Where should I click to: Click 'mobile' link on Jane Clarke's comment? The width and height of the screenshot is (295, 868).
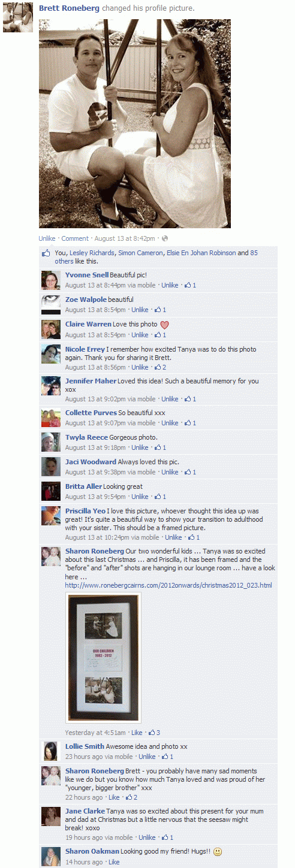tap(124, 837)
